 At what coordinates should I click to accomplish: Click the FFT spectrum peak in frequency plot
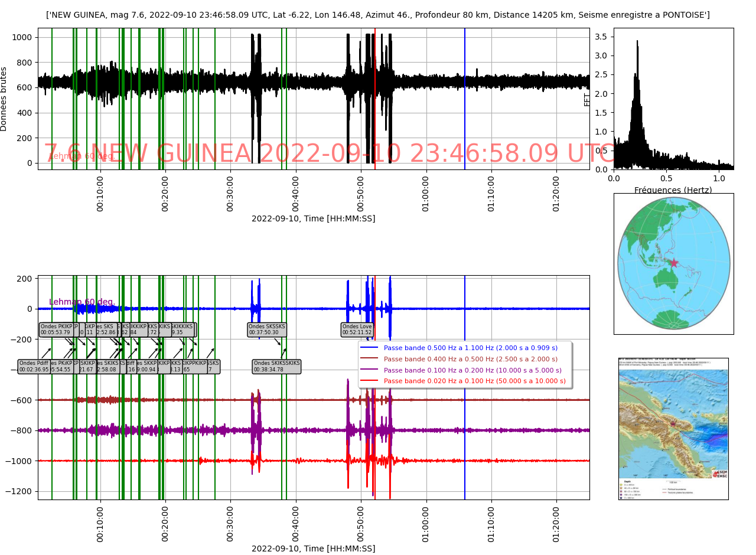[637, 43]
